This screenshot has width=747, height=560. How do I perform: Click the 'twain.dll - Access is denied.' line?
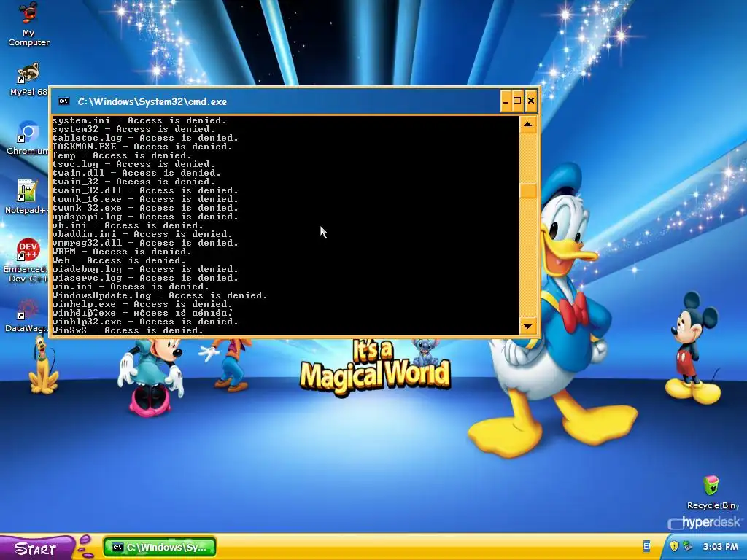click(136, 173)
